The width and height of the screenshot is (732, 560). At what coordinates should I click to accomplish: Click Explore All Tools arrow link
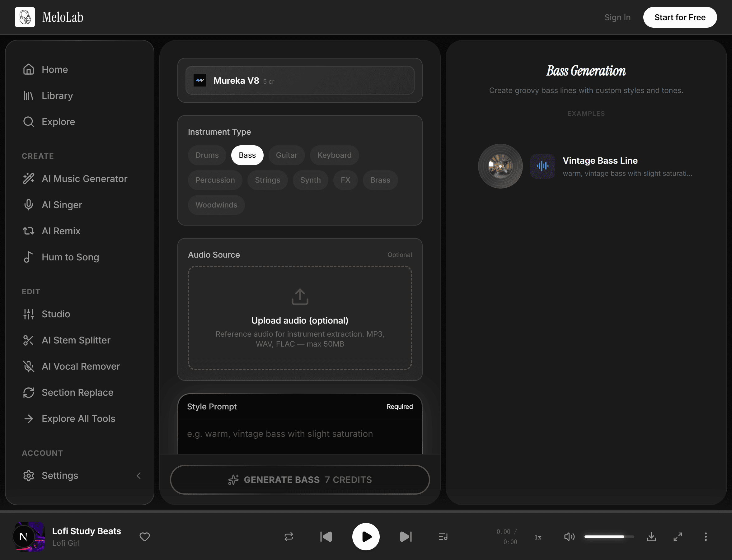[x=79, y=419]
